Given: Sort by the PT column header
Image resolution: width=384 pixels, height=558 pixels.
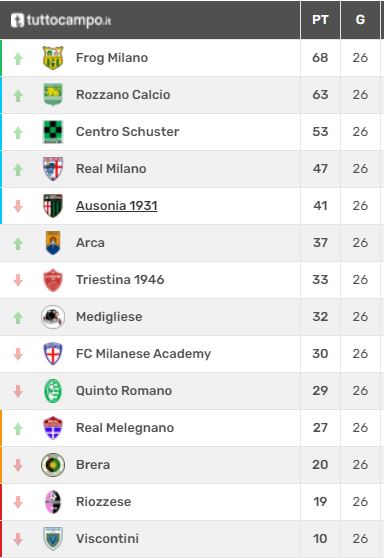Looking at the screenshot, I should click(x=320, y=20).
